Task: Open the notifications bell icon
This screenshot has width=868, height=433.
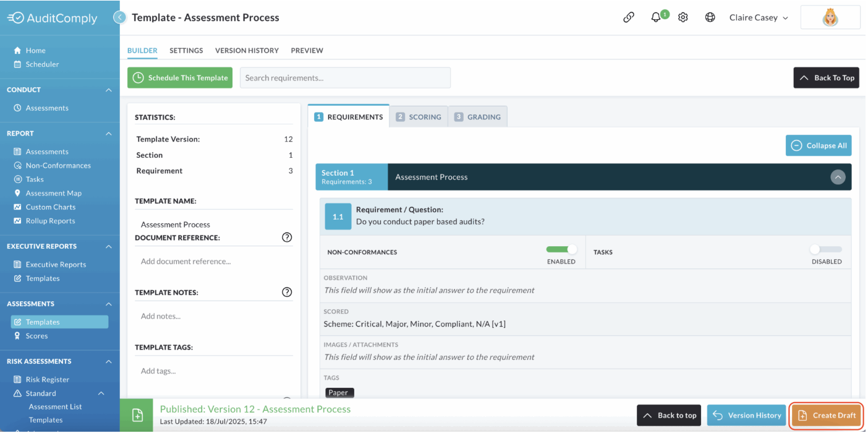Action: 658,17
